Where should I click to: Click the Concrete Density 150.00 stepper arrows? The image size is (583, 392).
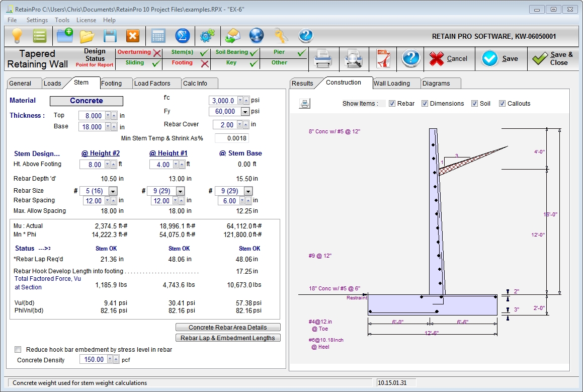(x=113, y=359)
